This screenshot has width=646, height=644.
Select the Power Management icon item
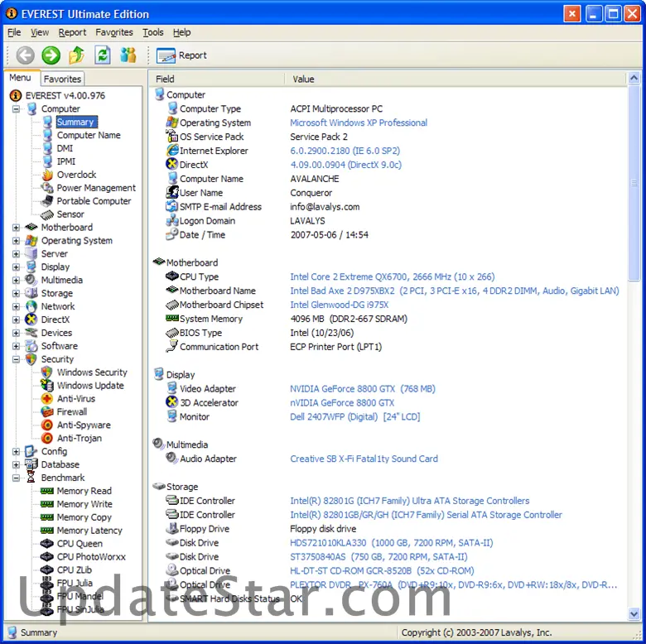(x=47, y=188)
